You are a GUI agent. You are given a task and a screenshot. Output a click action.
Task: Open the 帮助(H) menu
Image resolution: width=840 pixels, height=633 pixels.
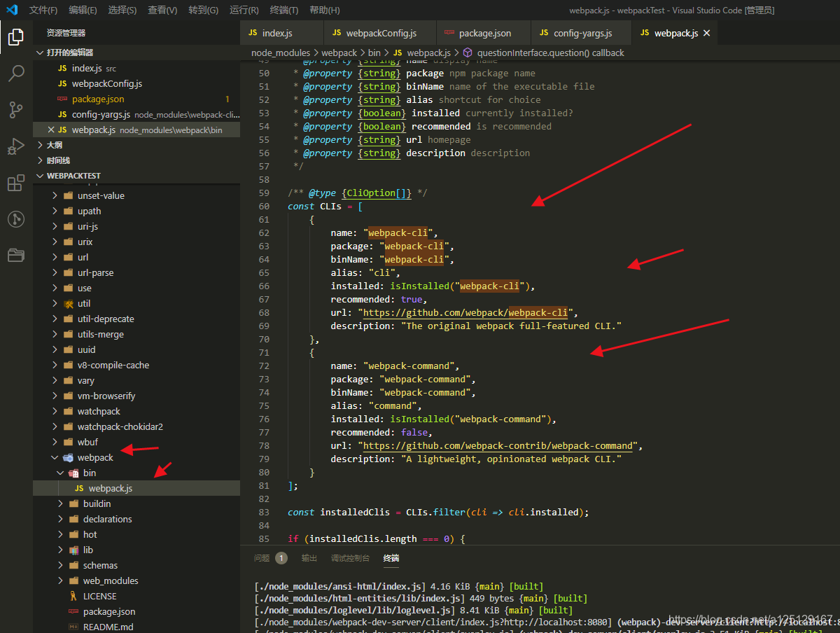click(324, 10)
